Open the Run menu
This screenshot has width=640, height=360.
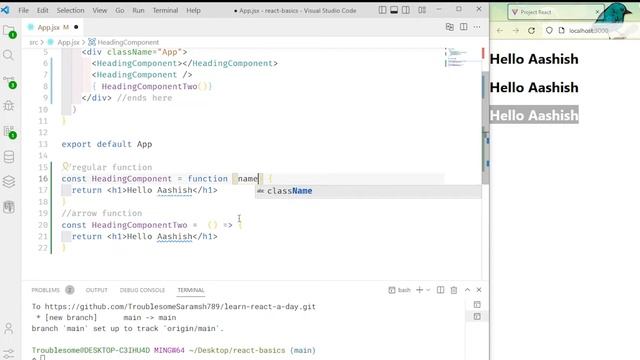point(138,10)
